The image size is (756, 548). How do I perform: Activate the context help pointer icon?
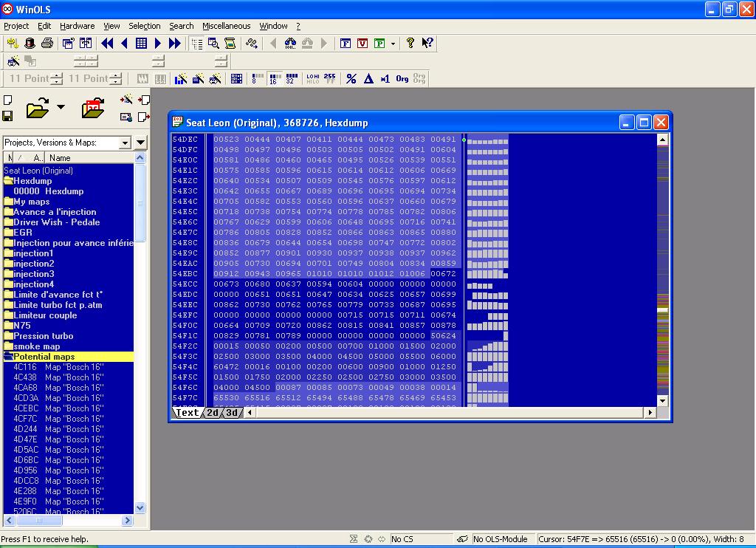[x=427, y=44]
